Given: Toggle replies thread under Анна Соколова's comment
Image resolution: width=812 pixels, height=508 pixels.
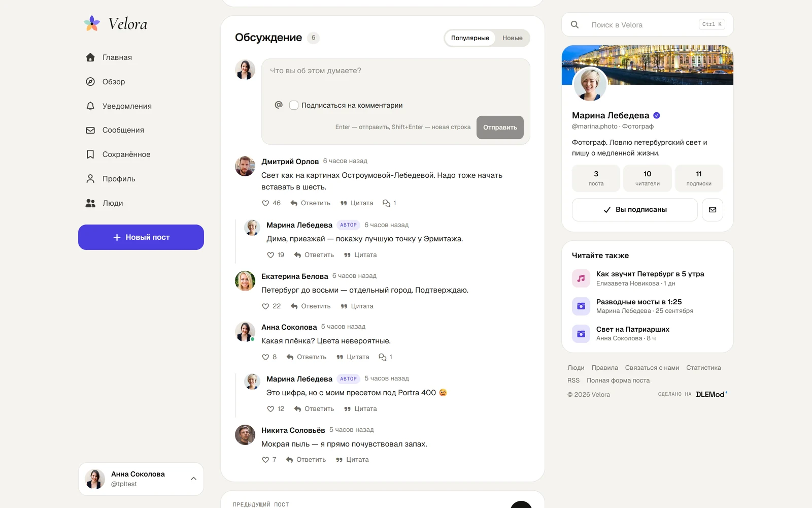Looking at the screenshot, I should (x=385, y=357).
